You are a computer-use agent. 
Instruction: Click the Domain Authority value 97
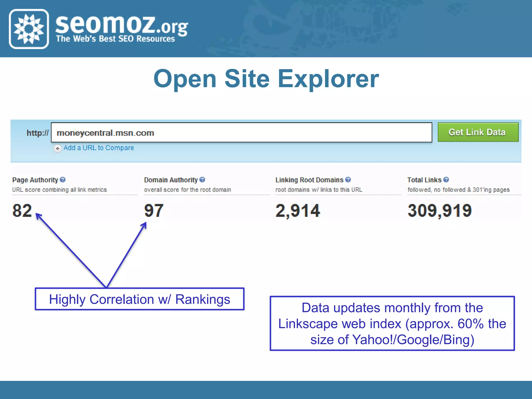pyautogui.click(x=154, y=210)
